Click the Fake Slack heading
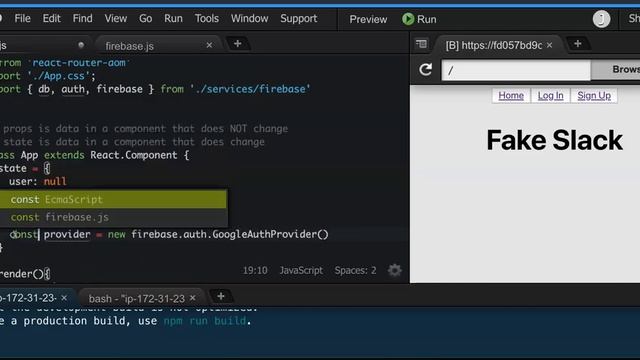 (x=554, y=140)
